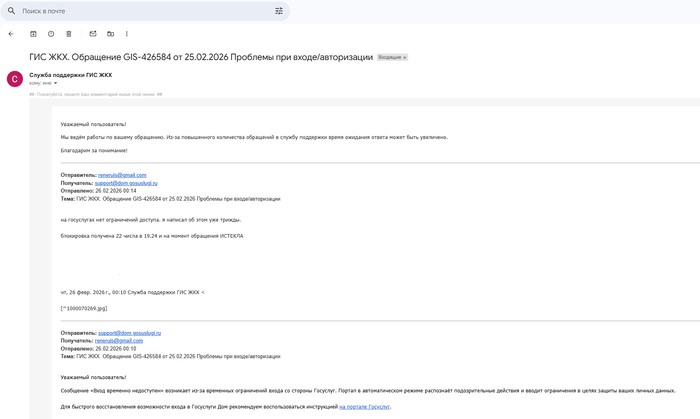The height and width of the screenshot is (419, 700).
Task: Archive this email conversation
Action: pyautogui.click(x=33, y=34)
